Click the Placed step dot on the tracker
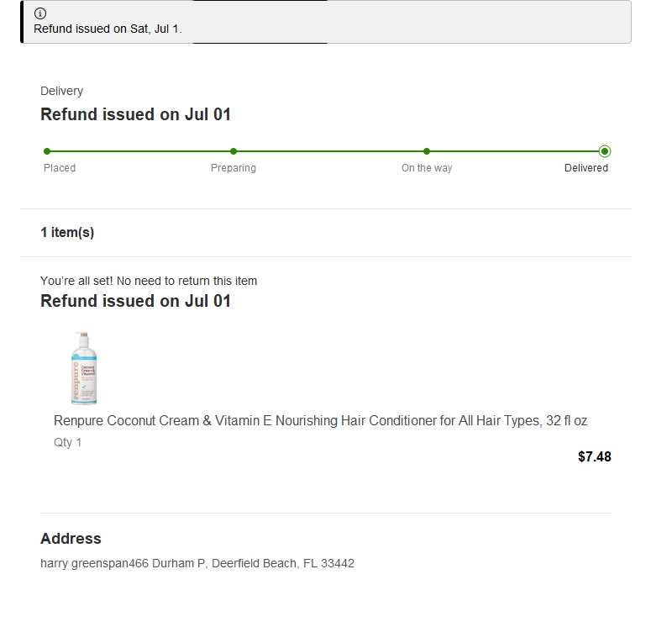This screenshot has width=672, height=627. tap(47, 151)
